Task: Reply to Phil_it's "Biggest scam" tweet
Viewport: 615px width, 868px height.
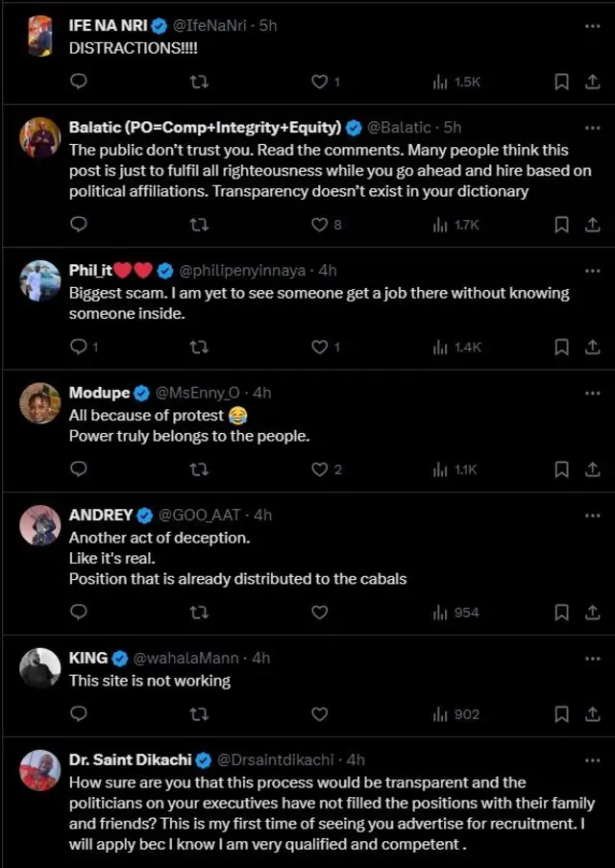Action: (x=78, y=348)
